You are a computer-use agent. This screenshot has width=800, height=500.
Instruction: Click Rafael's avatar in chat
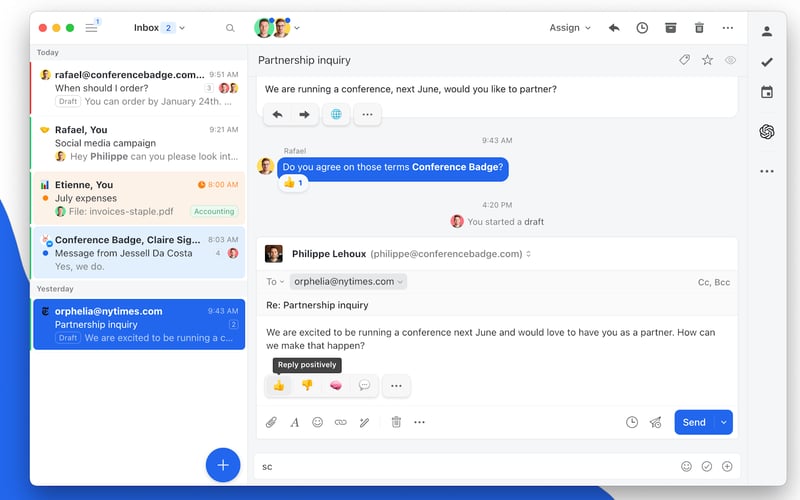[x=265, y=166]
